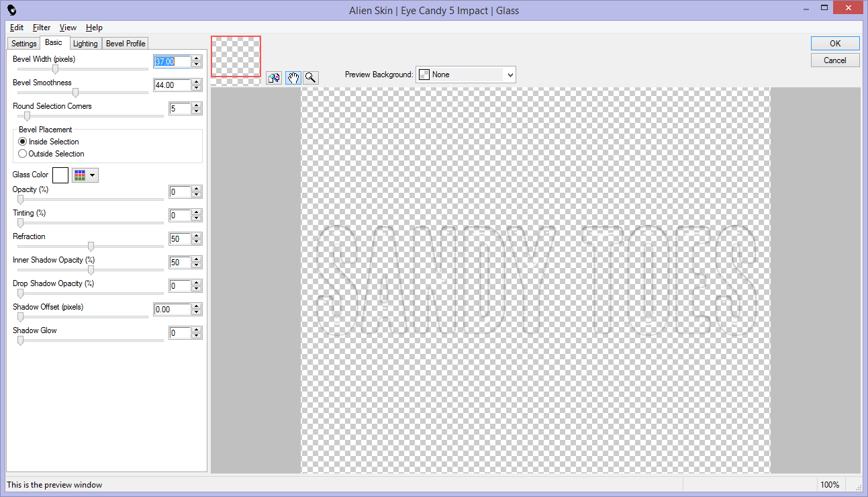Select the magnifier zoom tool
Viewport: 868px width, 497px height.
pyautogui.click(x=310, y=77)
